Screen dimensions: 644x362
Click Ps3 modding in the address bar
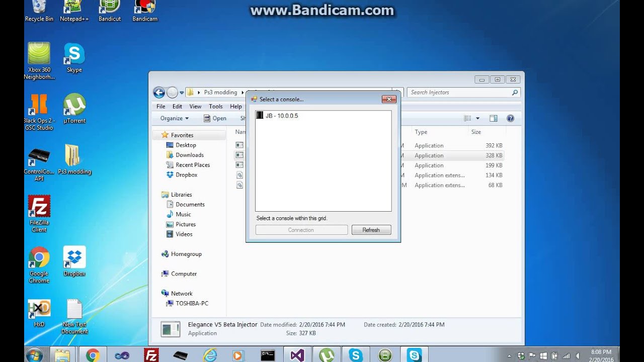[220, 93]
